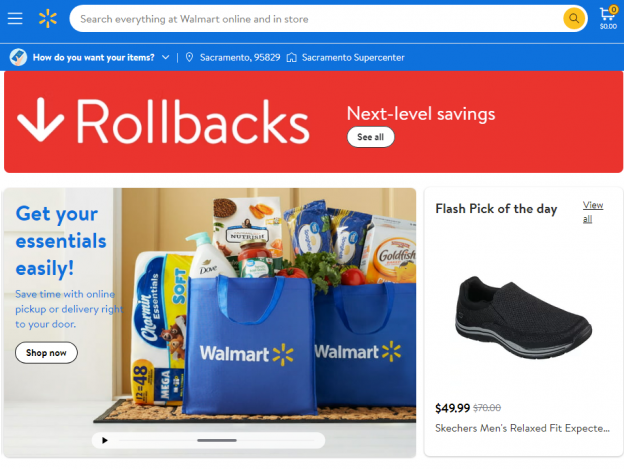Click the store building icon

point(292,57)
